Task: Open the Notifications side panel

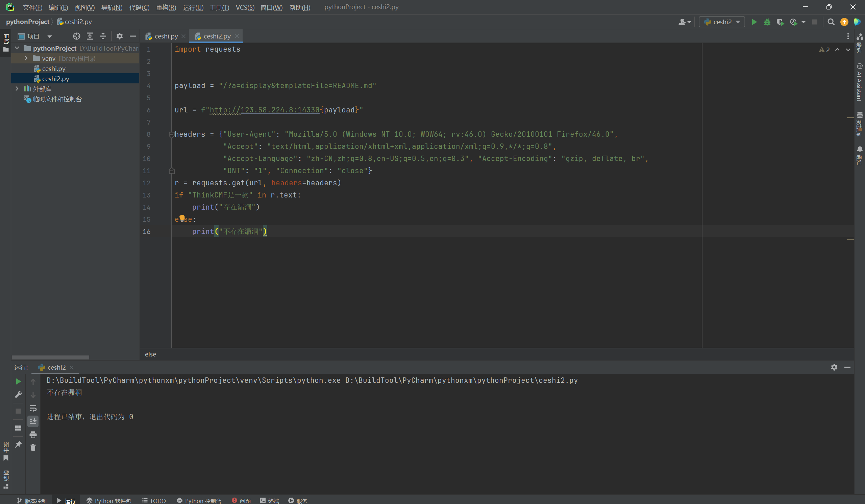Action: click(859, 156)
